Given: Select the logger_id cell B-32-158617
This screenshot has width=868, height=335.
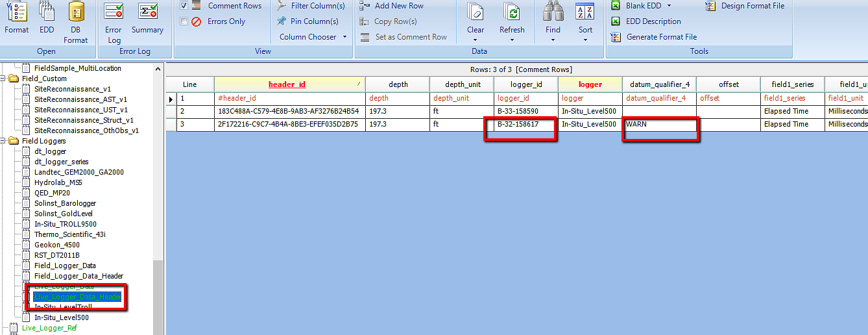Looking at the screenshot, I should (526, 124).
